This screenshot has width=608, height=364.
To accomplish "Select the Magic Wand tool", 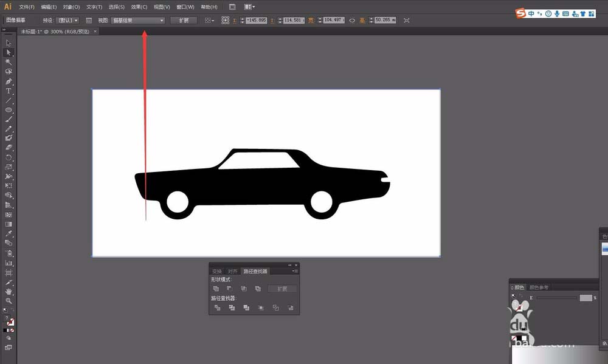I will 9,62.
